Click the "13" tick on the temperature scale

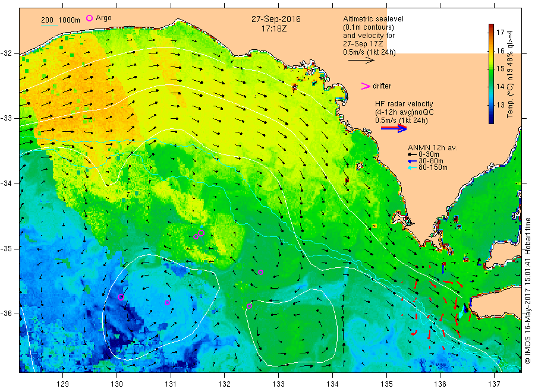(500, 105)
